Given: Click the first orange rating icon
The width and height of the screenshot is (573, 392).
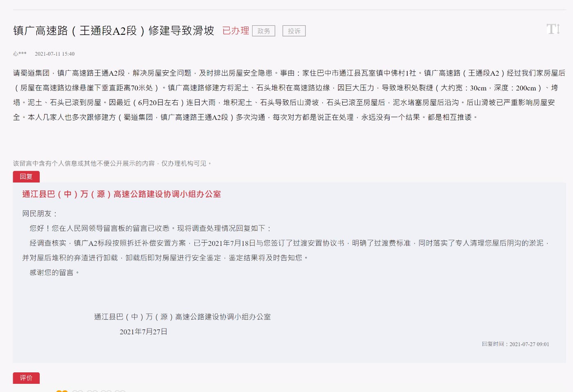Looking at the screenshot, I should [62, 391].
